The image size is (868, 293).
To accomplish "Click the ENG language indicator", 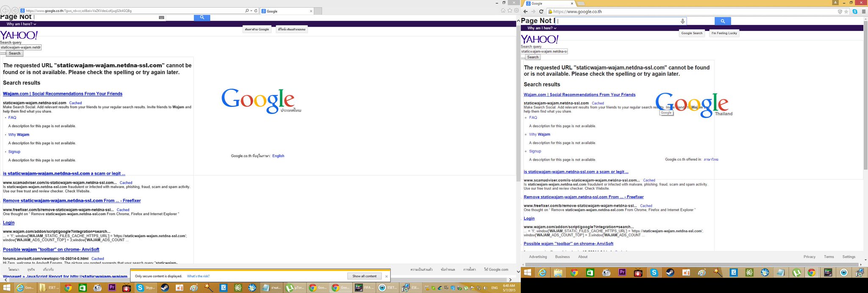I will coord(495,288).
